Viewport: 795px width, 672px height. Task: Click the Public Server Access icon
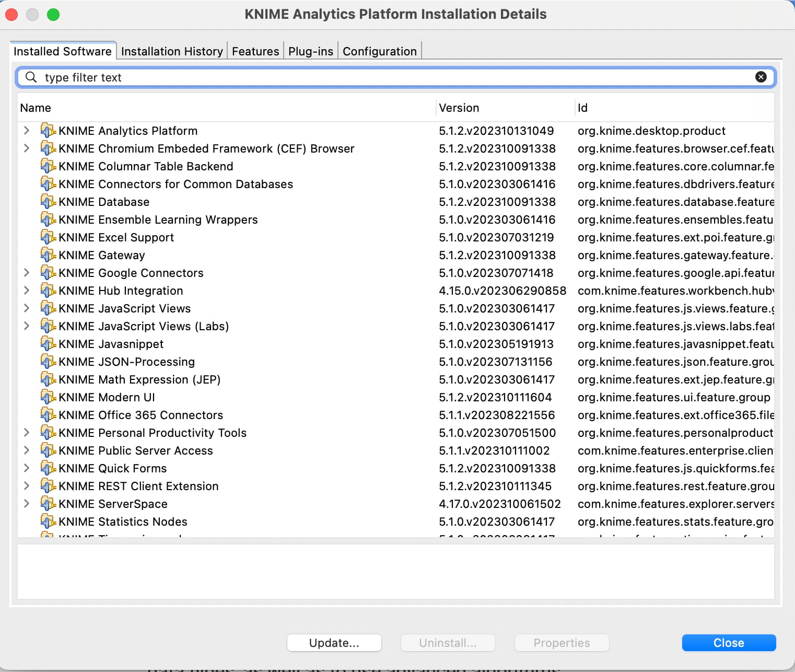[x=48, y=450]
